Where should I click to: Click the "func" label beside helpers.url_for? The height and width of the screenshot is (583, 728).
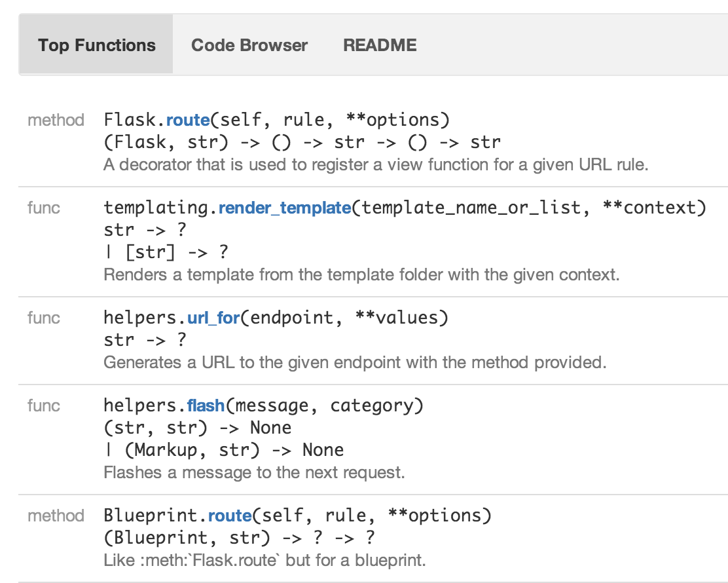(x=44, y=318)
